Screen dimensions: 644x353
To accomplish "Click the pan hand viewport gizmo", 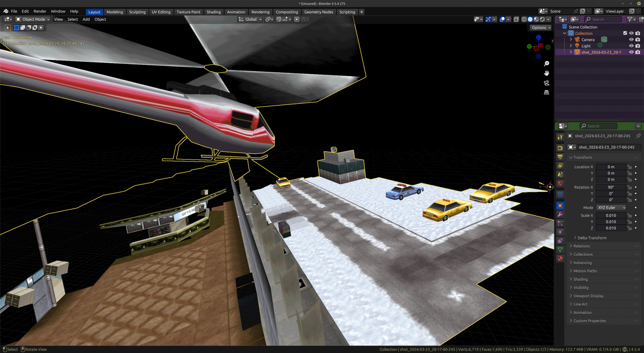I will tap(547, 73).
